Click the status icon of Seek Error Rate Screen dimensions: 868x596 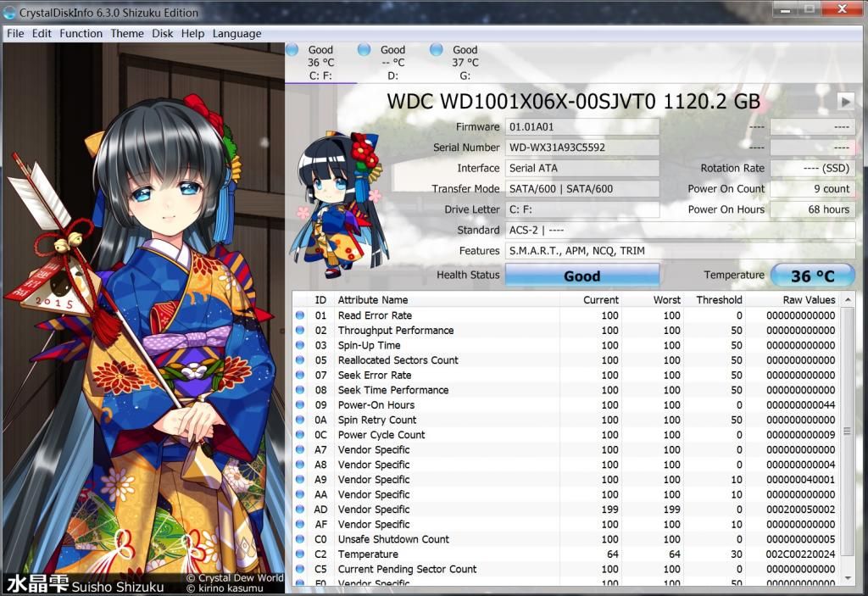click(x=300, y=375)
